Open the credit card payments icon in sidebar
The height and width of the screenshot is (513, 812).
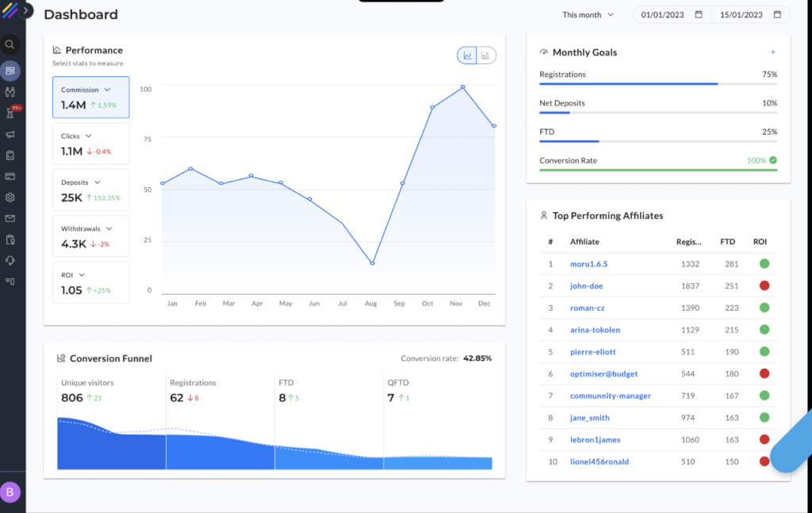click(x=10, y=176)
